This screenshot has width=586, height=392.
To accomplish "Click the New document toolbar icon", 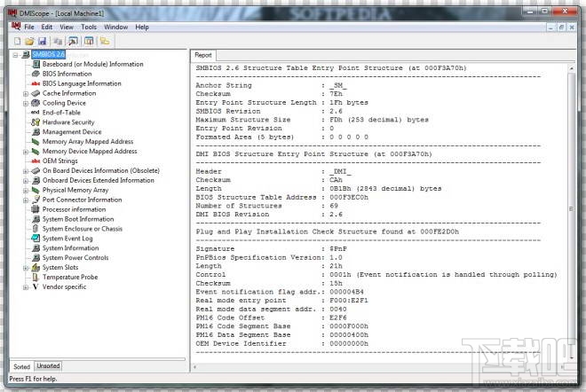I will 17,41.
